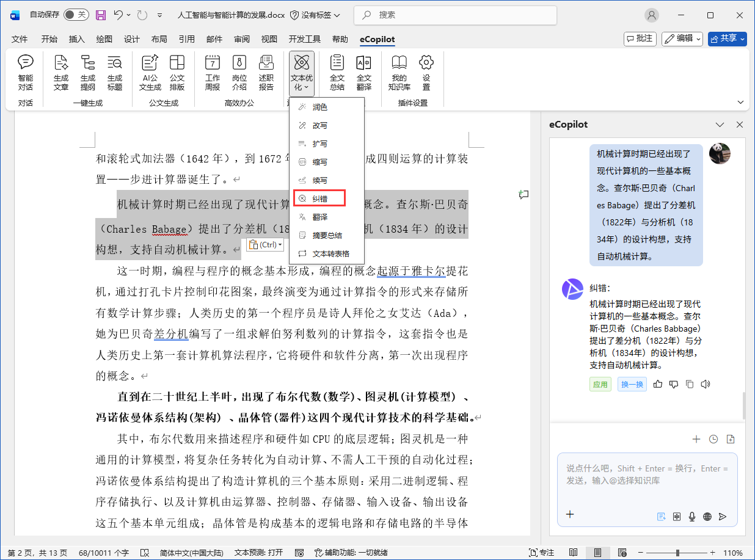
Task: Click the thumbs-up icon under the reply
Action: (x=658, y=384)
